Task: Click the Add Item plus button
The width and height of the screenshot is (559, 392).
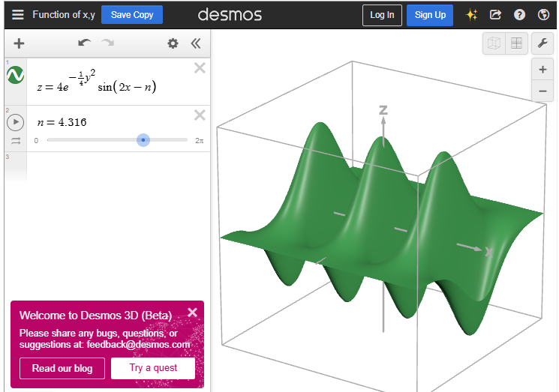Action: click(19, 43)
